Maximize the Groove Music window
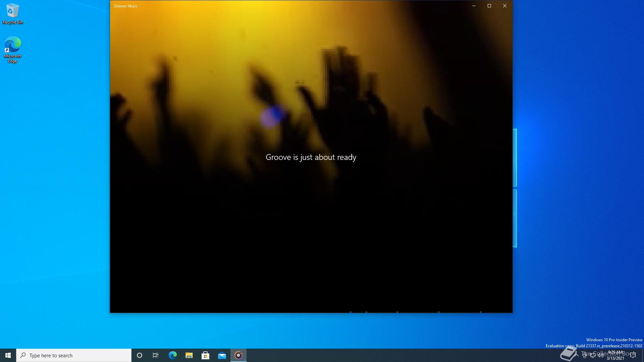This screenshot has width=644, height=362. coord(489,6)
